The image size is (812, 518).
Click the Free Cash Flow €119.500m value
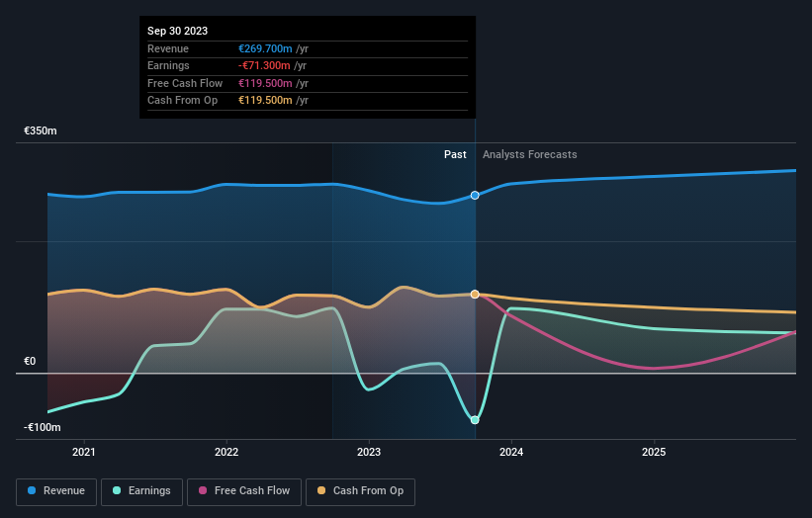tap(265, 83)
